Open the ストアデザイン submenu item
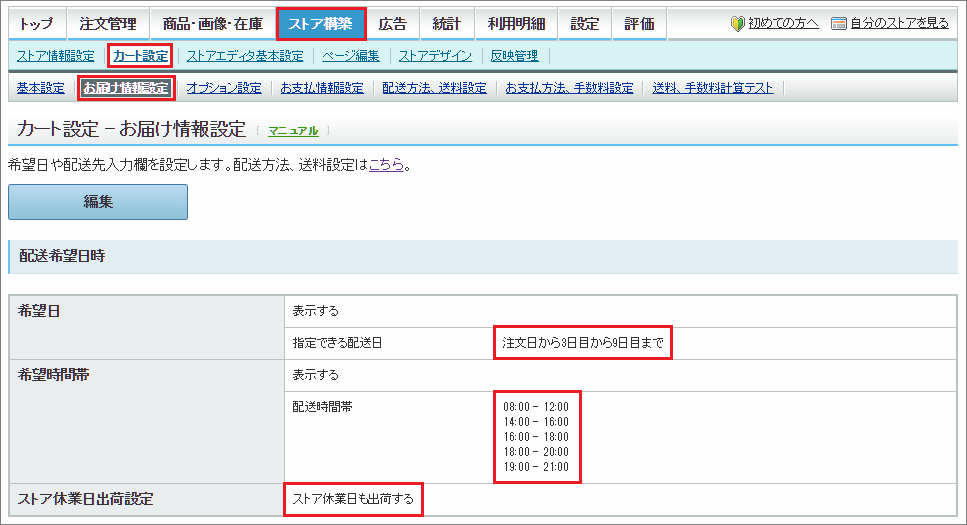The image size is (967, 525). 435,56
